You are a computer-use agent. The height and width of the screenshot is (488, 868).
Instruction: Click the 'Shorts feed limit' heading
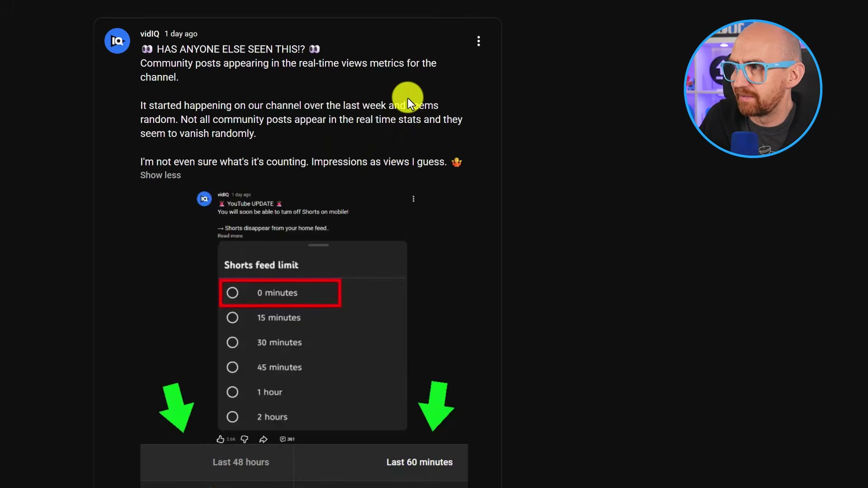[261, 265]
